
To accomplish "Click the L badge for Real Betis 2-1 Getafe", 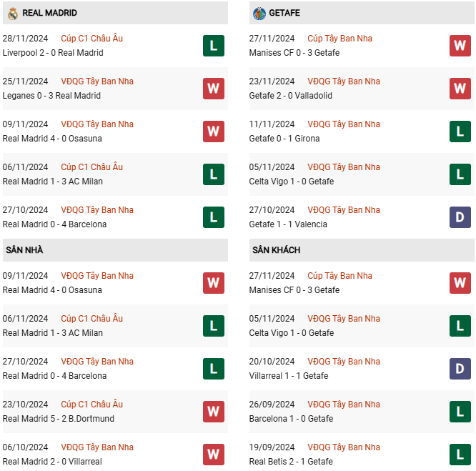I will coord(460,455).
